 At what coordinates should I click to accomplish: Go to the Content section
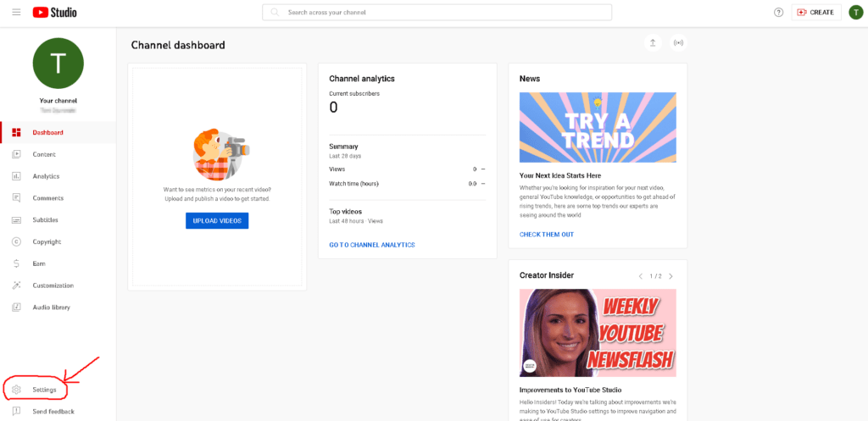[x=44, y=154]
